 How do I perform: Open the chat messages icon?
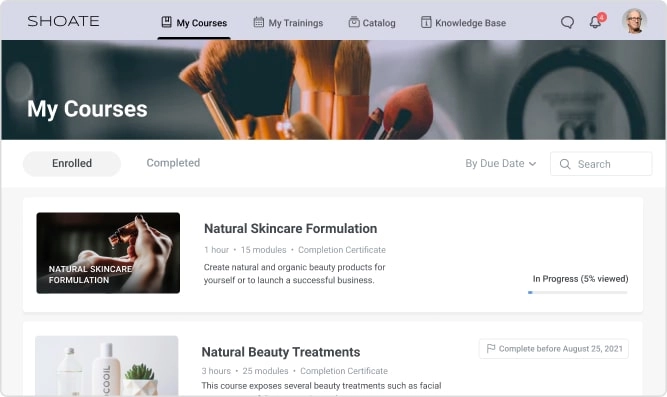tap(567, 22)
